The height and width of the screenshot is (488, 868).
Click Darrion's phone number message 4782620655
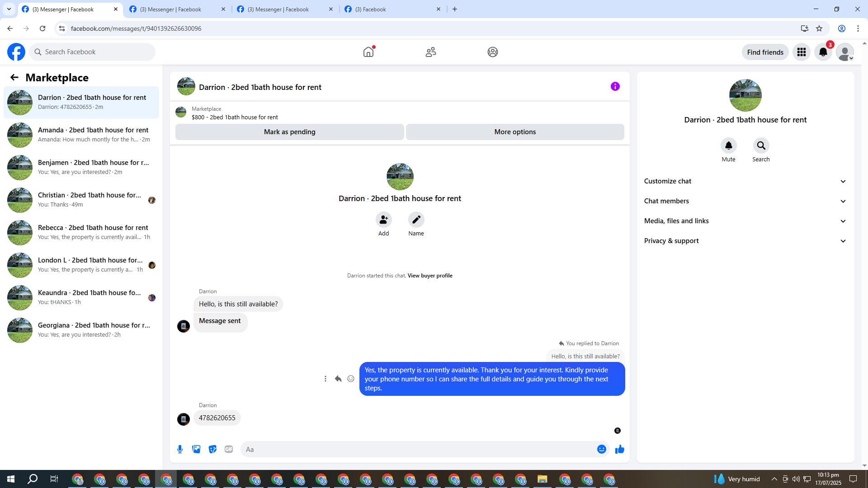pyautogui.click(x=217, y=418)
